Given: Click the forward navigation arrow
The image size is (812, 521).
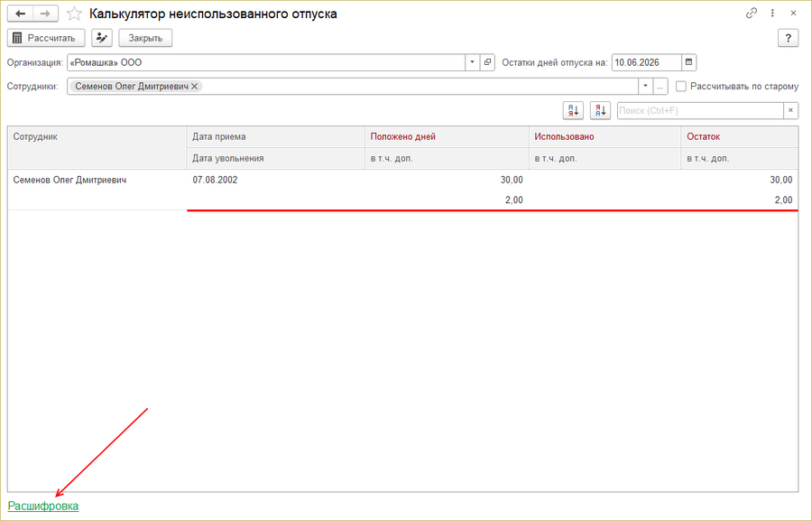Looking at the screenshot, I should 46,14.
